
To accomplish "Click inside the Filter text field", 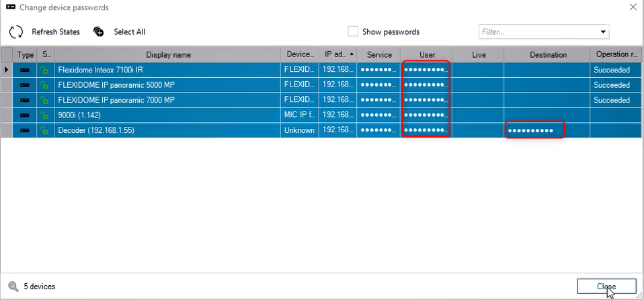I will pyautogui.click(x=538, y=32).
